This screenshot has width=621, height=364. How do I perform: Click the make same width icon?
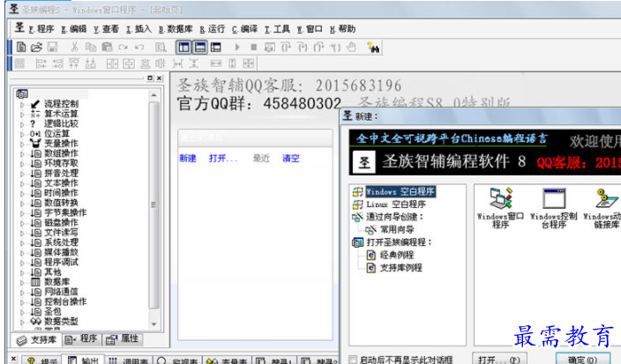[216, 63]
